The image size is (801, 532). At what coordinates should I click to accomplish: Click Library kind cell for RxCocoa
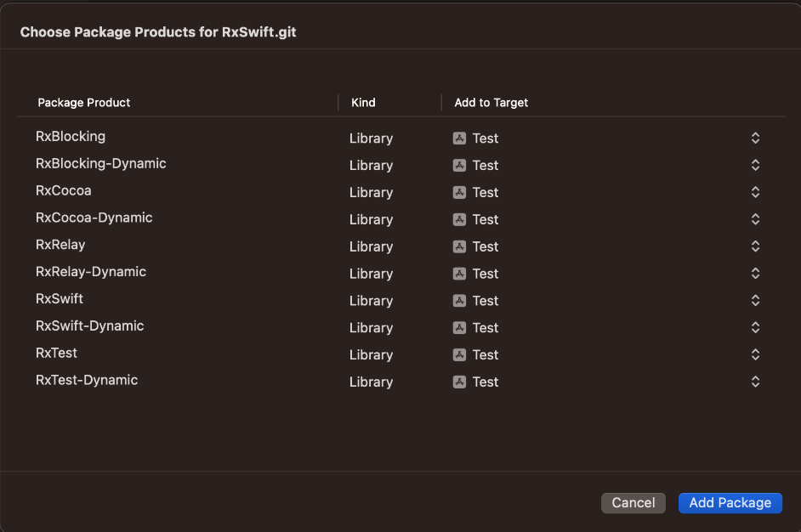[x=371, y=192]
